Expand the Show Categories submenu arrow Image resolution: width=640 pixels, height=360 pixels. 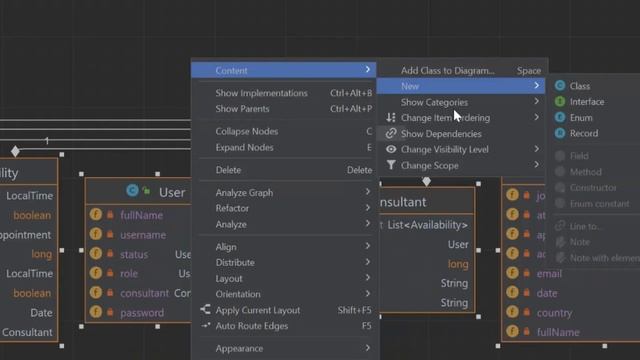536,102
